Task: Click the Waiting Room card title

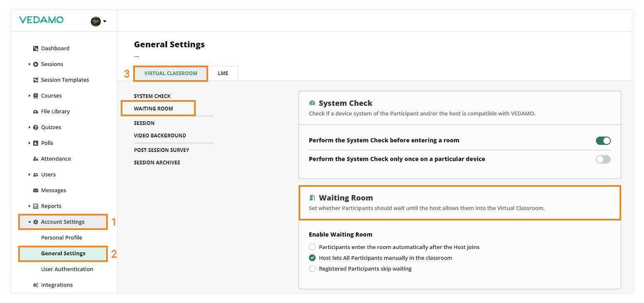Action: (346, 198)
